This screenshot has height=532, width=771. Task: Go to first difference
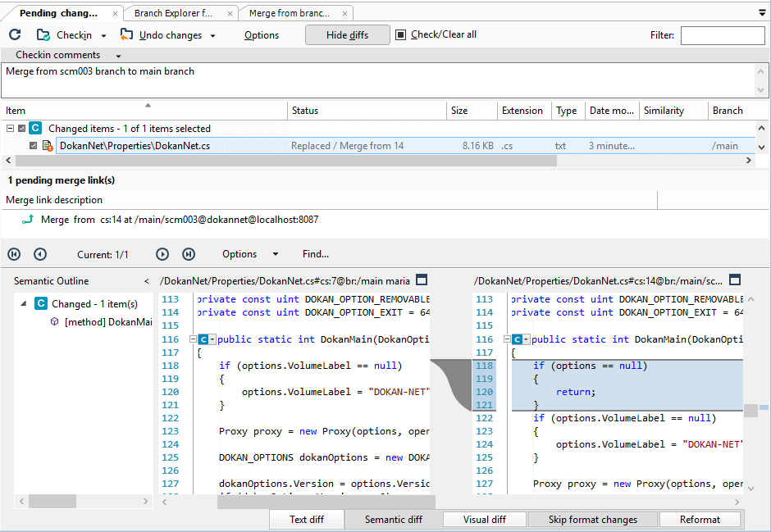click(14, 254)
